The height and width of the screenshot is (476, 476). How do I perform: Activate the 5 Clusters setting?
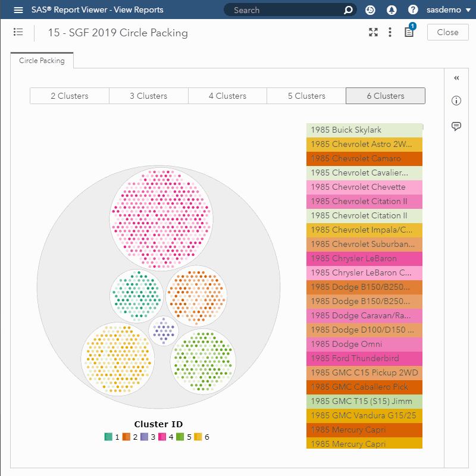[x=306, y=95]
